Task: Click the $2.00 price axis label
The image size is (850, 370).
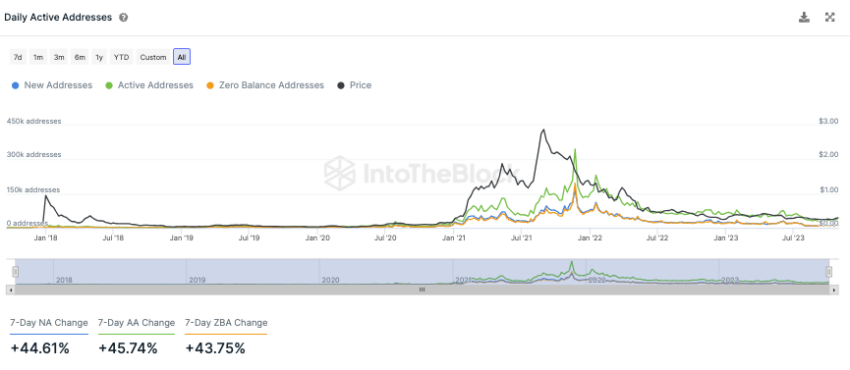Action: 828,155
